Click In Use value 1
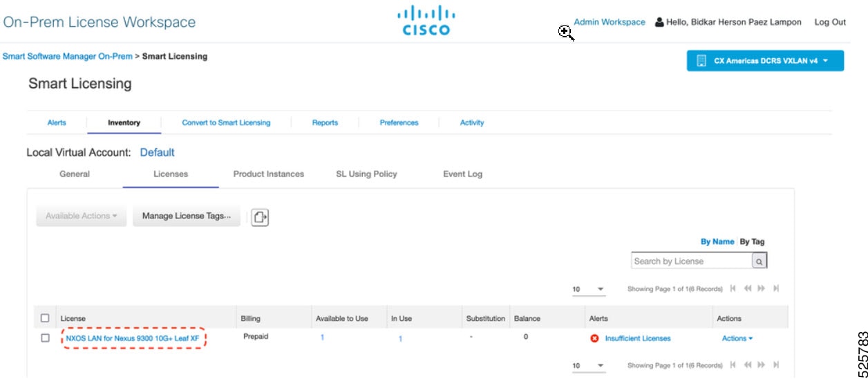868x379 pixels. pyautogui.click(x=400, y=339)
